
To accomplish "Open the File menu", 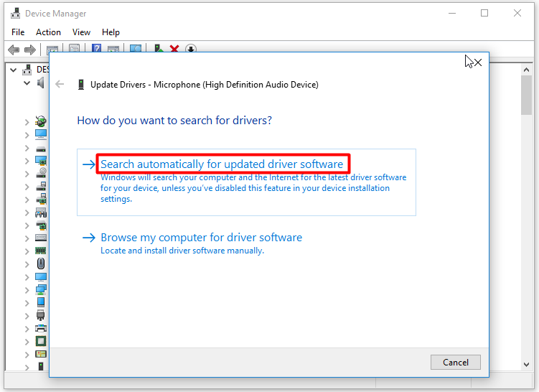I will [18, 32].
